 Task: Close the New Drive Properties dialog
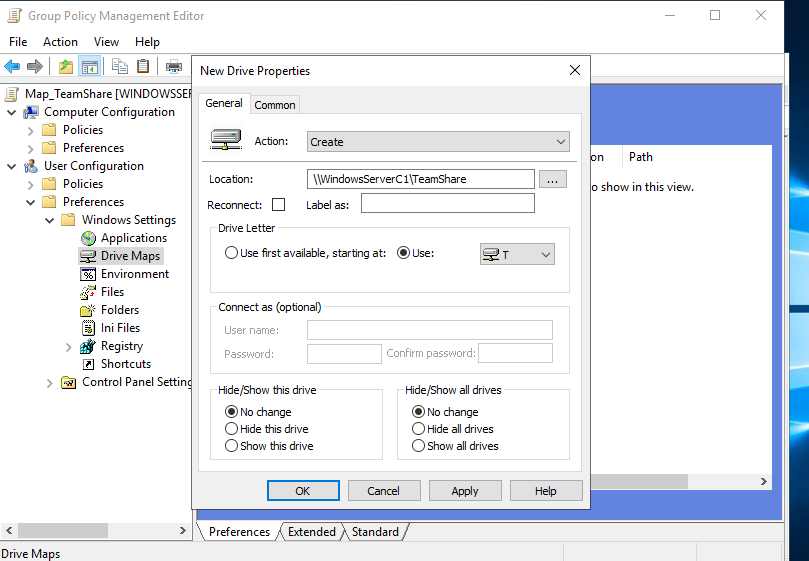click(575, 70)
